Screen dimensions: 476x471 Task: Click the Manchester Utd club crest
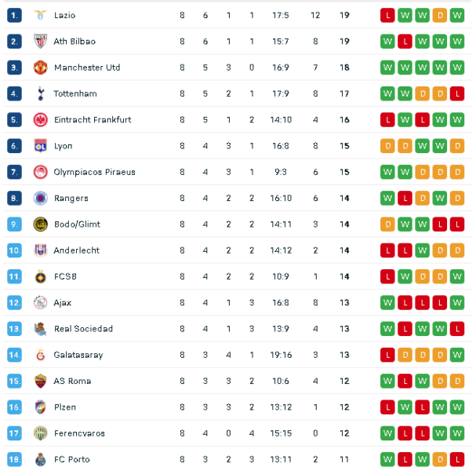[40, 68]
